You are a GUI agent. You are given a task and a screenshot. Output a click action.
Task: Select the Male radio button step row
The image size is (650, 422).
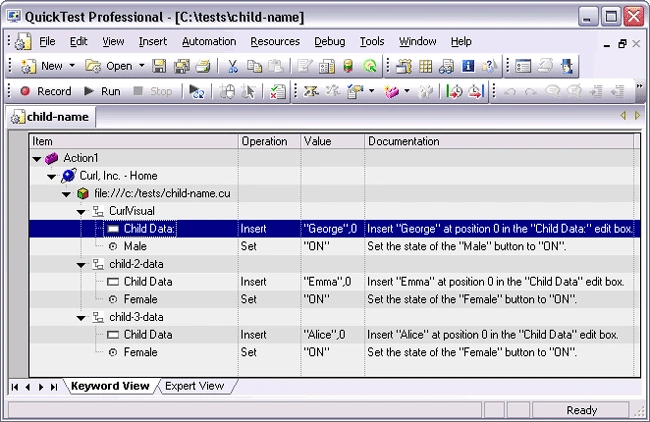coord(335,246)
